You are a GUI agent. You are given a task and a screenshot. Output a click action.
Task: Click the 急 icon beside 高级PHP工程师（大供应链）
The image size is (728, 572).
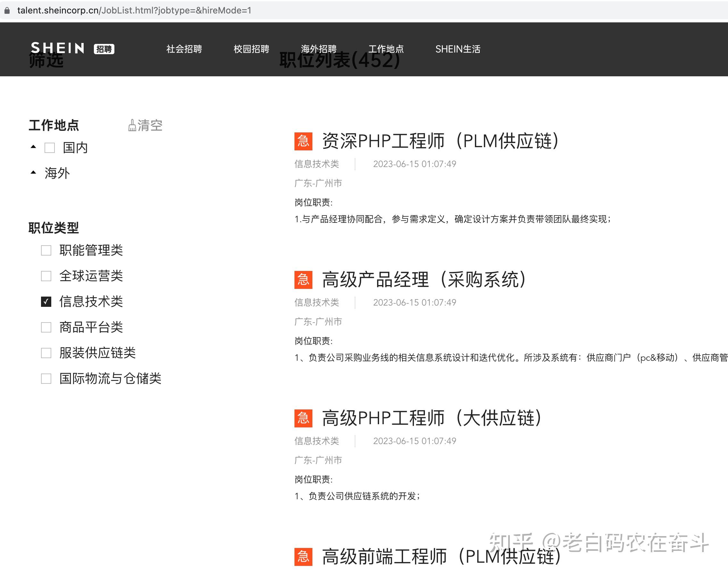pos(302,419)
